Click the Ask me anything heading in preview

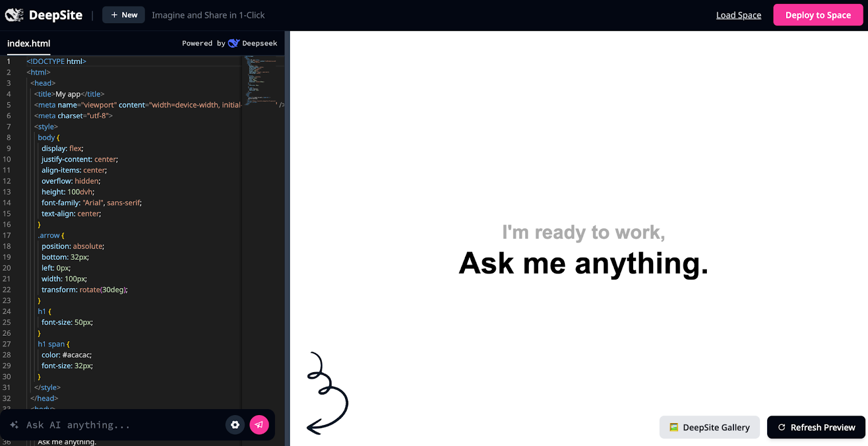coord(583,264)
